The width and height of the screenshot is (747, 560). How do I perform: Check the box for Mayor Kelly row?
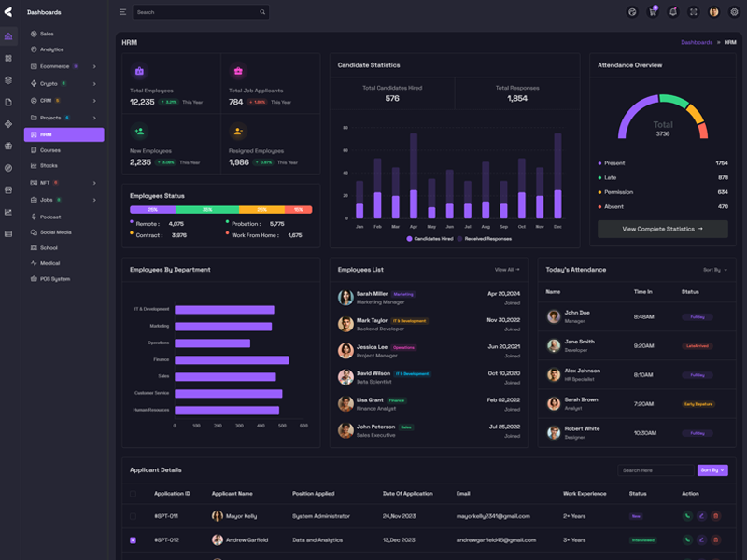click(133, 516)
